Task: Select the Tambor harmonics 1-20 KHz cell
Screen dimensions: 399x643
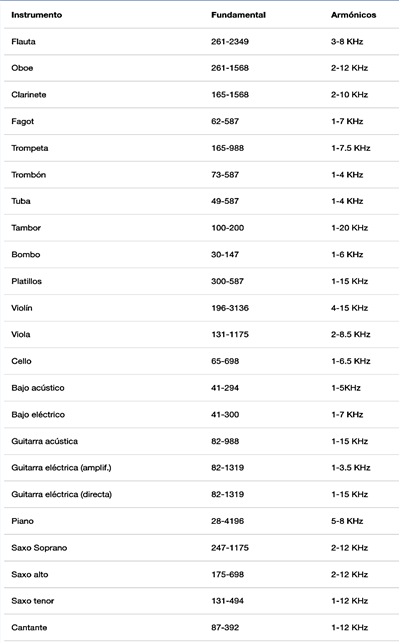Action: tap(349, 228)
